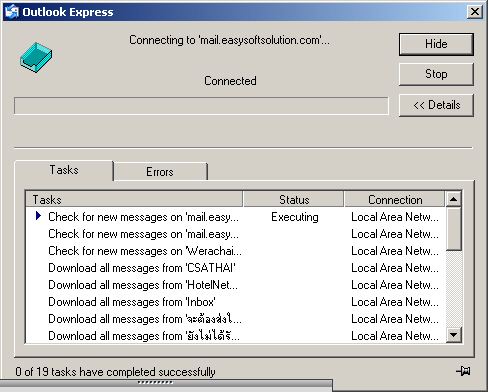Image resolution: width=488 pixels, height=392 pixels.
Task: Open the Errors tab
Action: [x=160, y=172]
